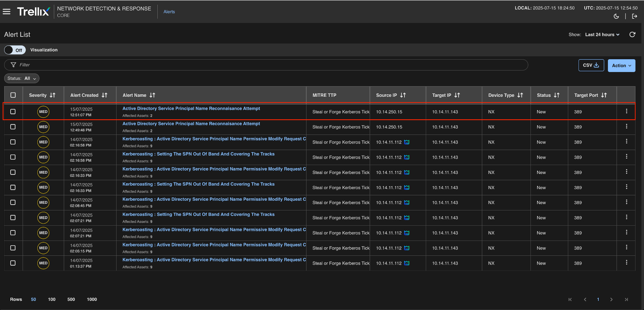Expand the Status All filter dropdown

click(22, 78)
